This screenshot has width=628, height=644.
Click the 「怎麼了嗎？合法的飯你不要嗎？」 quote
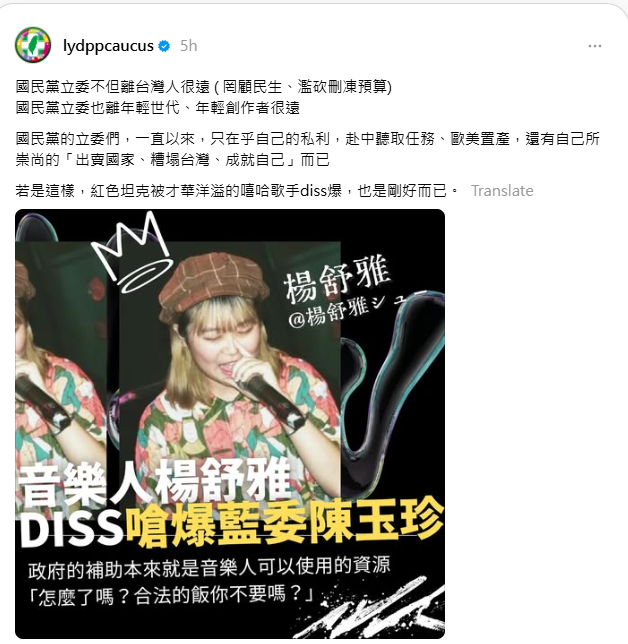tap(172, 596)
